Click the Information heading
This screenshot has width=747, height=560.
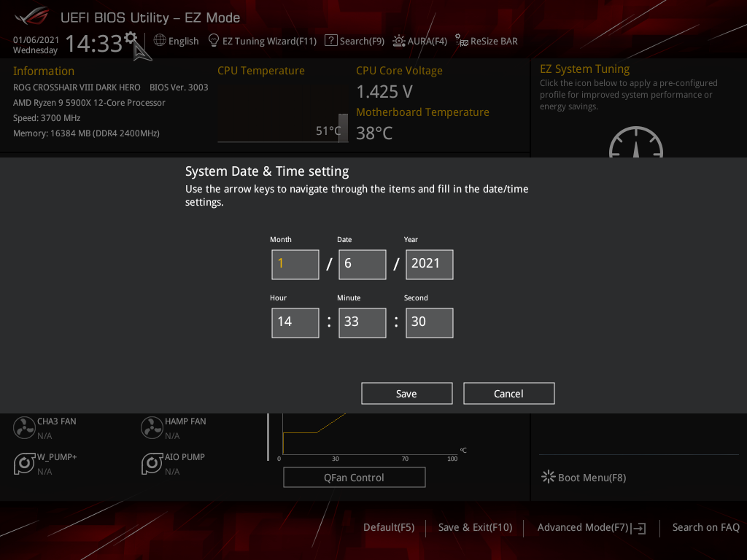tap(44, 71)
